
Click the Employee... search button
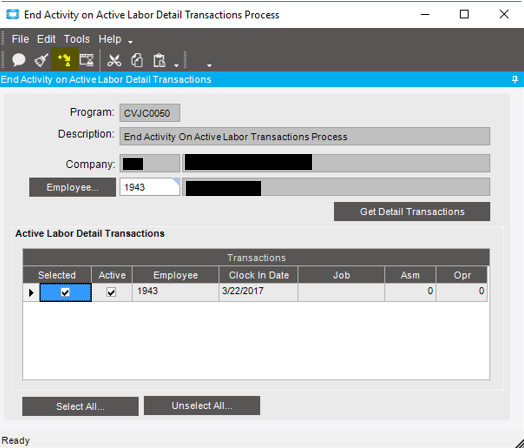[x=73, y=187]
